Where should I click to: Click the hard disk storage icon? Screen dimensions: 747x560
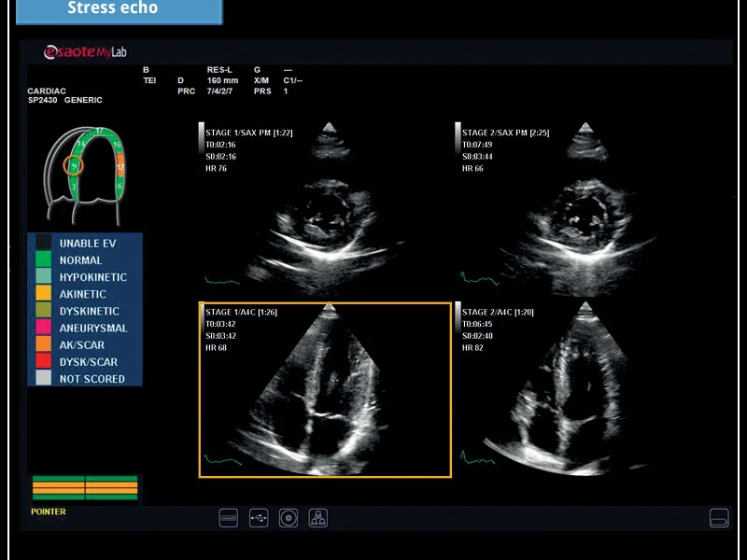tap(229, 518)
